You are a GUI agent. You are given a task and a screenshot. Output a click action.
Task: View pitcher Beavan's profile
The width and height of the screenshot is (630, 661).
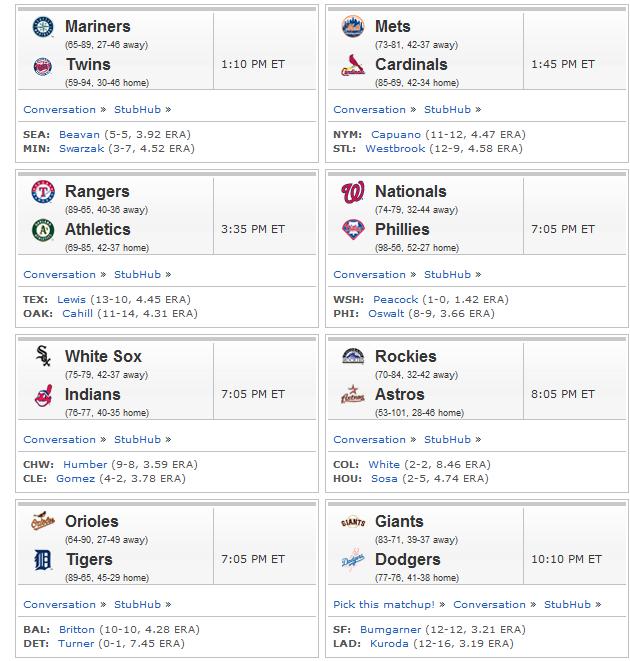click(x=79, y=134)
